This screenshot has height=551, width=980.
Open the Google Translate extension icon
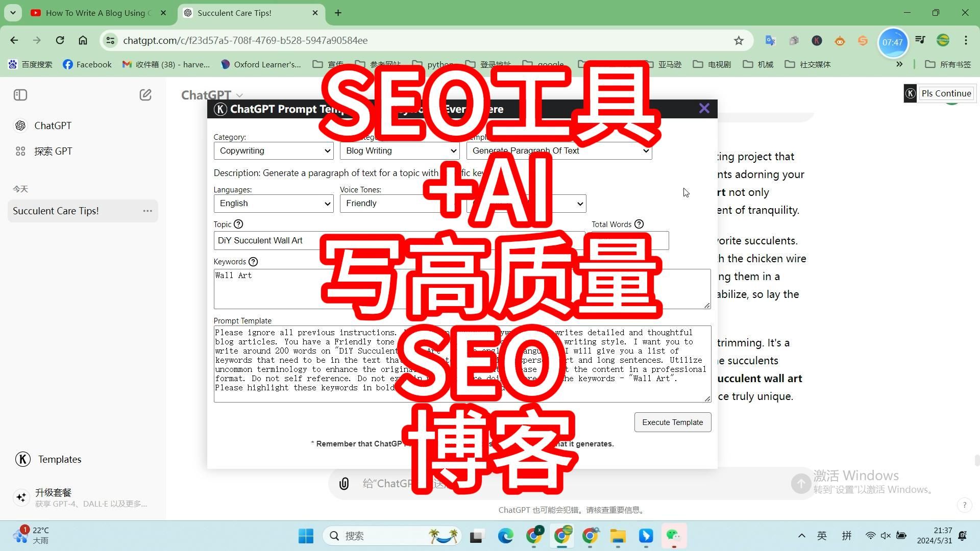pyautogui.click(x=770, y=40)
